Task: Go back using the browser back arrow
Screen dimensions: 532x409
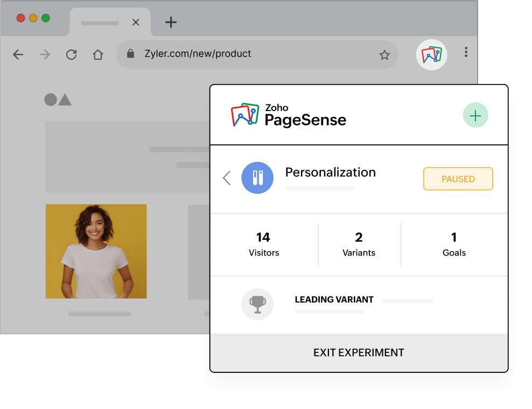Action: pyautogui.click(x=18, y=54)
